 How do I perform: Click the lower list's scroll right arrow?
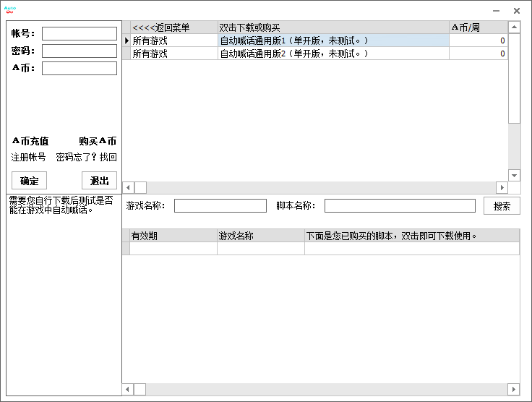[x=514, y=390]
